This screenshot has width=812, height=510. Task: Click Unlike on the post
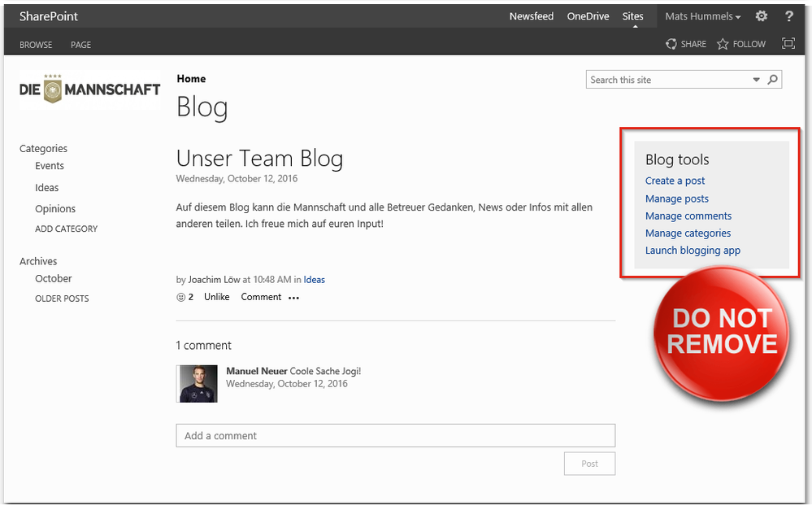[x=216, y=297]
